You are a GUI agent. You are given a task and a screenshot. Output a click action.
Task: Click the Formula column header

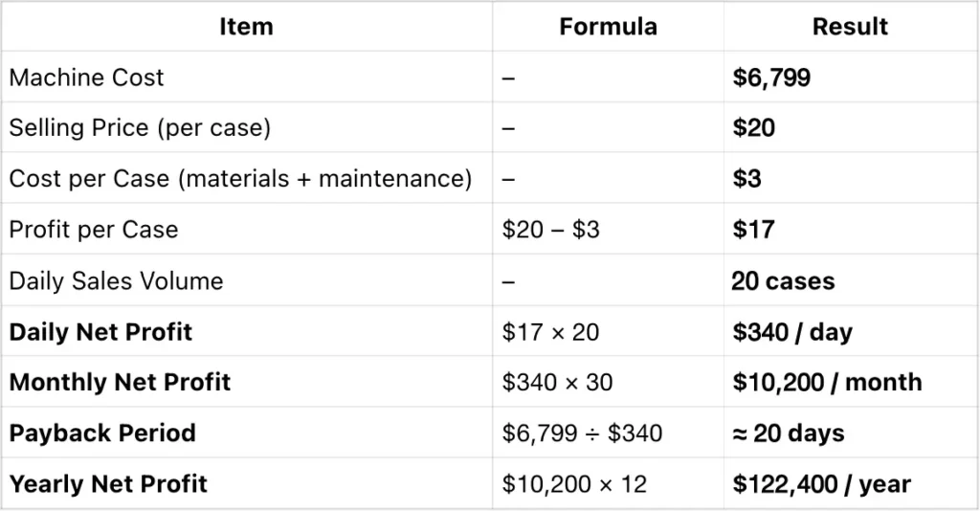608,27
